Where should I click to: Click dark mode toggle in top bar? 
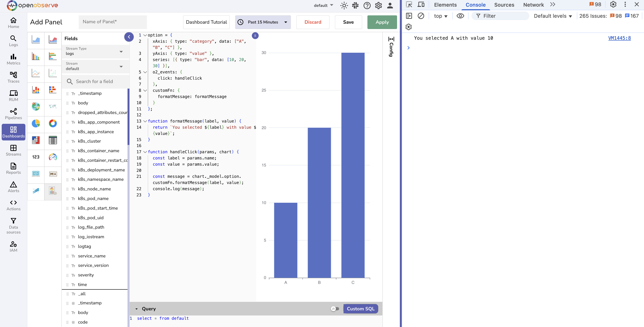pyautogui.click(x=344, y=5)
